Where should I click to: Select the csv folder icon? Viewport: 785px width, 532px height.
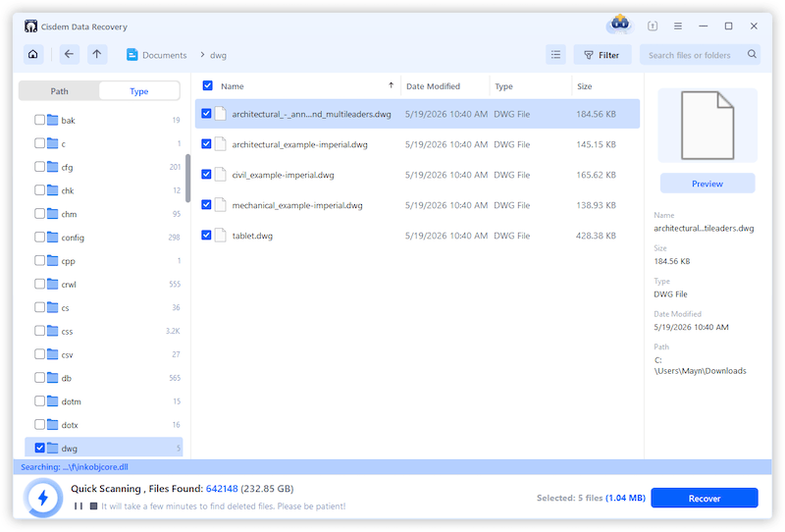coord(53,354)
